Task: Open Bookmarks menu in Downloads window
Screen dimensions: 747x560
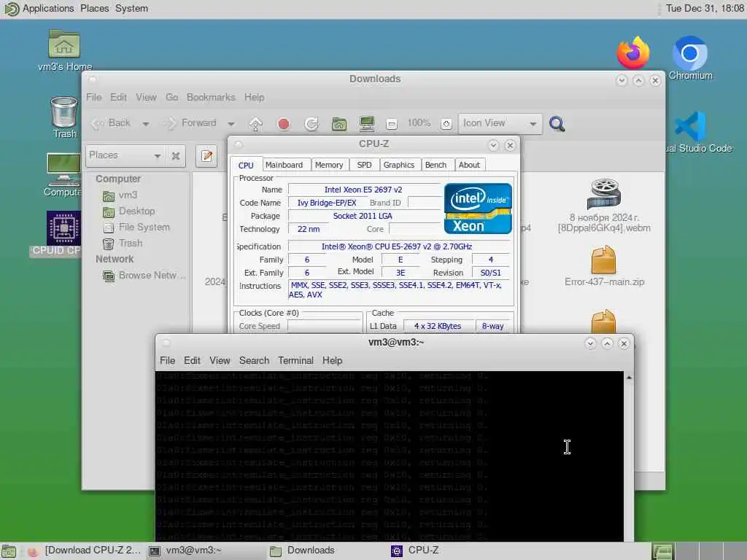Action: click(x=211, y=97)
